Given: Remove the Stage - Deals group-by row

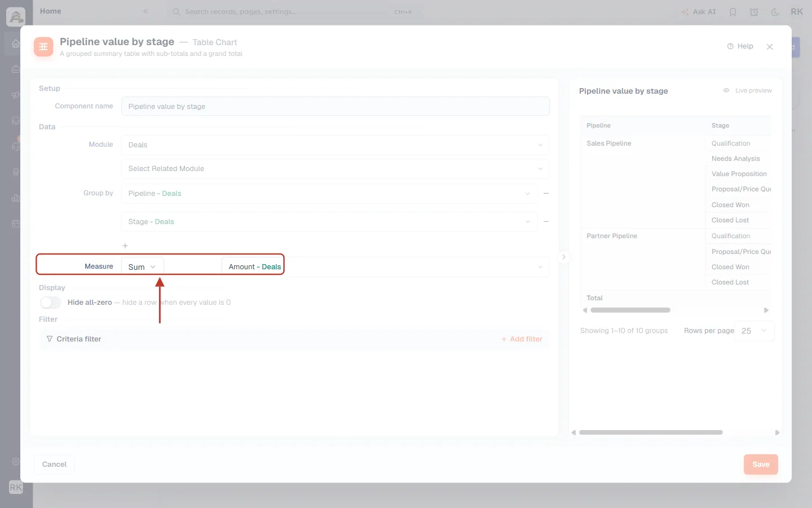Looking at the screenshot, I should pos(546,222).
